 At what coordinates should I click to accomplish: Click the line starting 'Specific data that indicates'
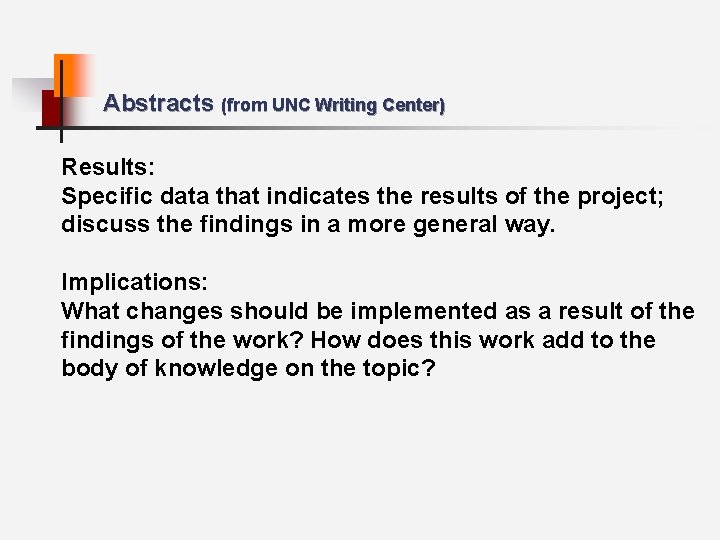[363, 197]
